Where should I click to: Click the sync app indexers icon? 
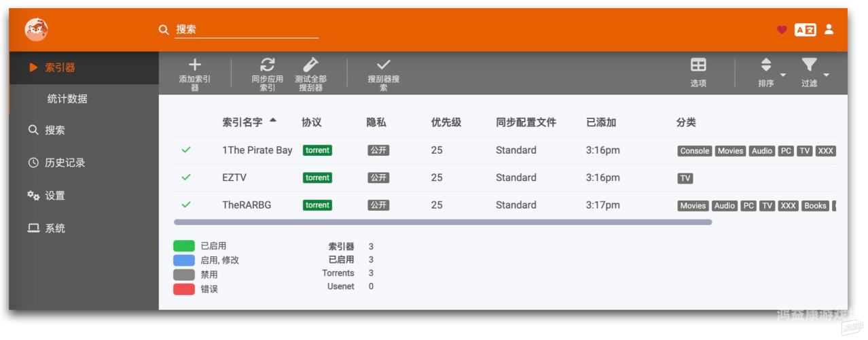pos(268,65)
